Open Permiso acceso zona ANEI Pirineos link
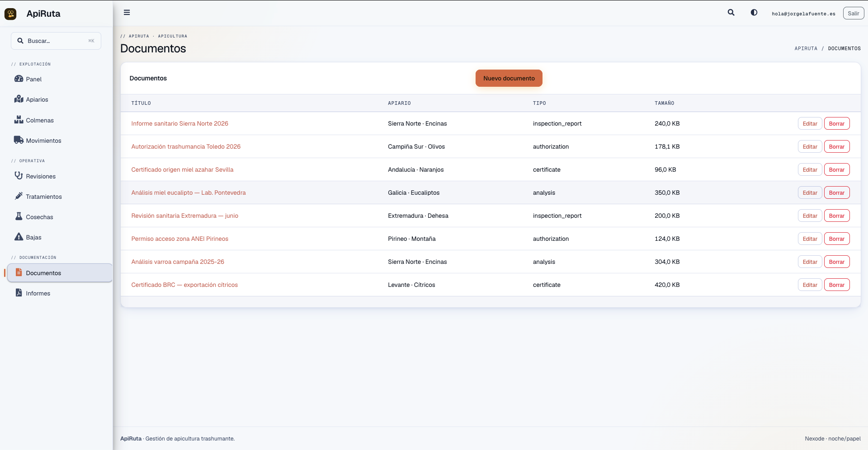 click(180, 239)
